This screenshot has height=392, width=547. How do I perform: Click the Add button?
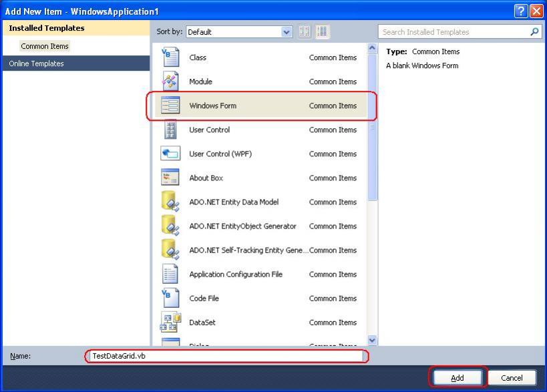[x=458, y=377]
